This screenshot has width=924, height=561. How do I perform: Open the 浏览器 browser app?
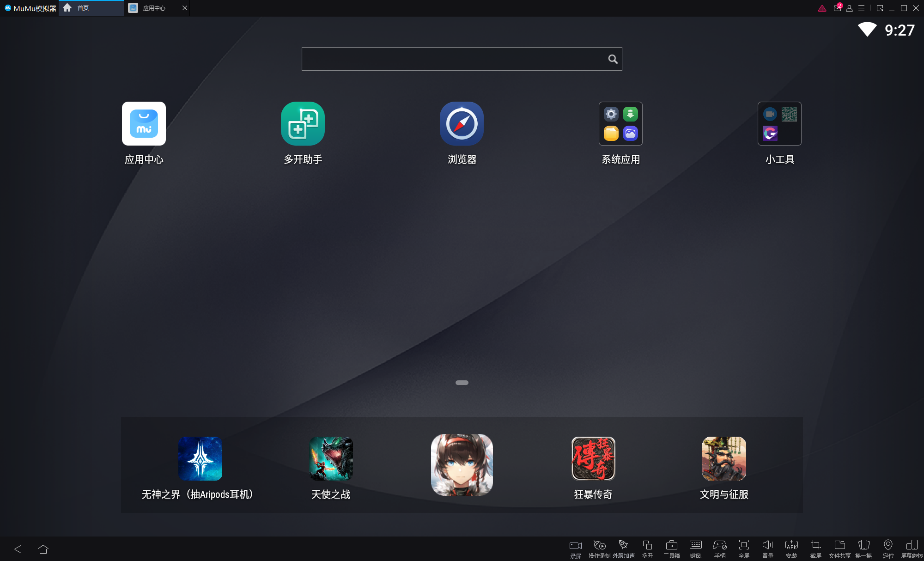(462, 124)
